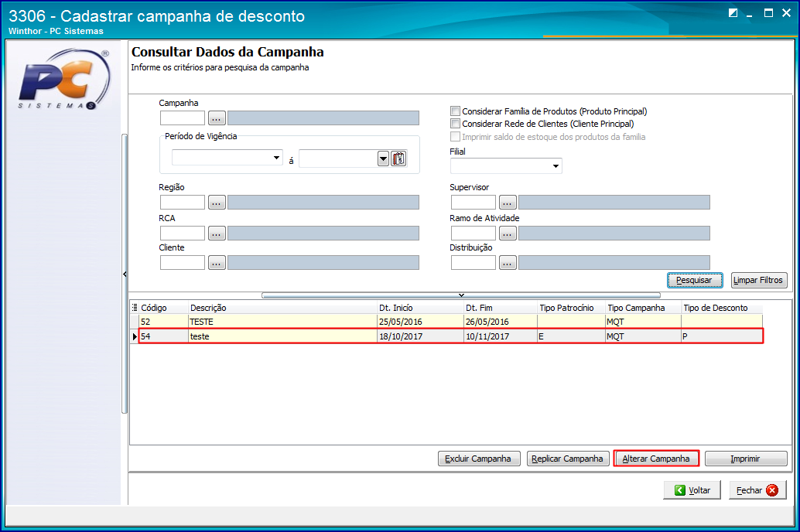The image size is (800, 532).
Task: Click the grid options icon beside Código
Action: pyautogui.click(x=135, y=308)
